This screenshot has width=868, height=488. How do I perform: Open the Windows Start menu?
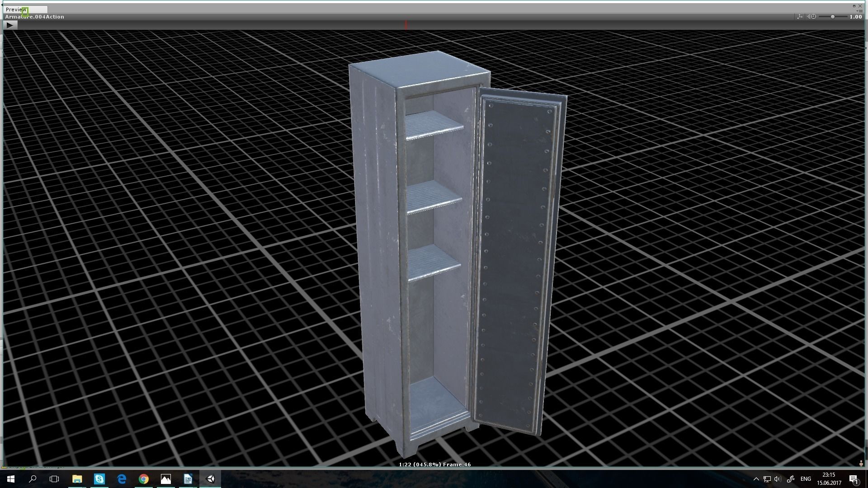10,479
